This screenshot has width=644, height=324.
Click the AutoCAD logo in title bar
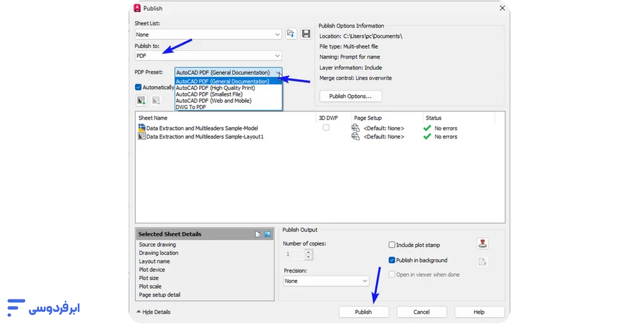tap(138, 8)
